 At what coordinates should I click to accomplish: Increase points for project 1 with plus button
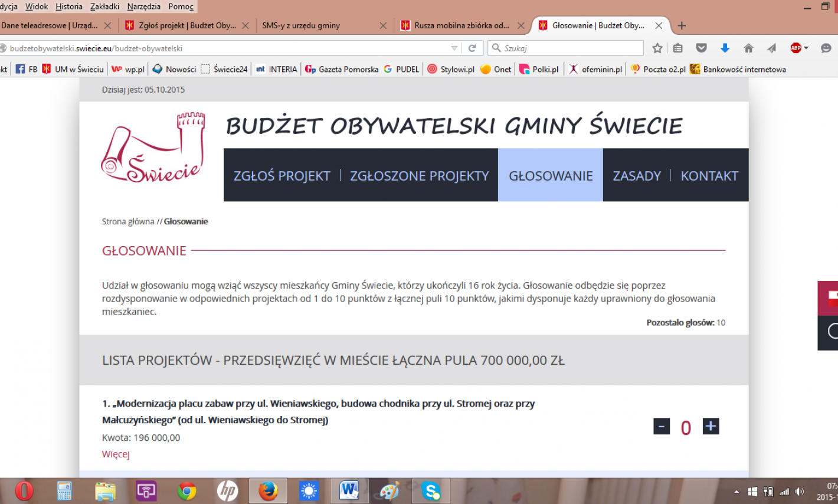[x=711, y=426]
